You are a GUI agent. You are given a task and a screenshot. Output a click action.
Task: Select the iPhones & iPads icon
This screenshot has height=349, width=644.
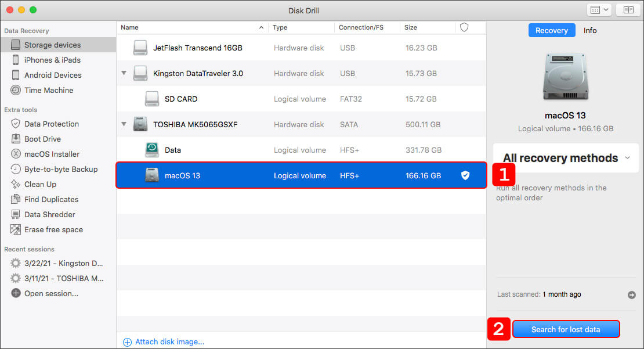pyautogui.click(x=16, y=60)
